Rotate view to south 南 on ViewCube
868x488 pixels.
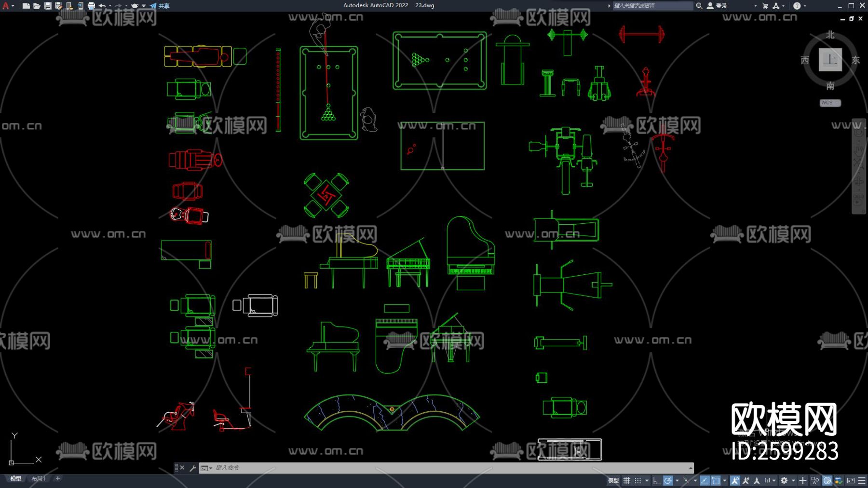pyautogui.click(x=830, y=86)
